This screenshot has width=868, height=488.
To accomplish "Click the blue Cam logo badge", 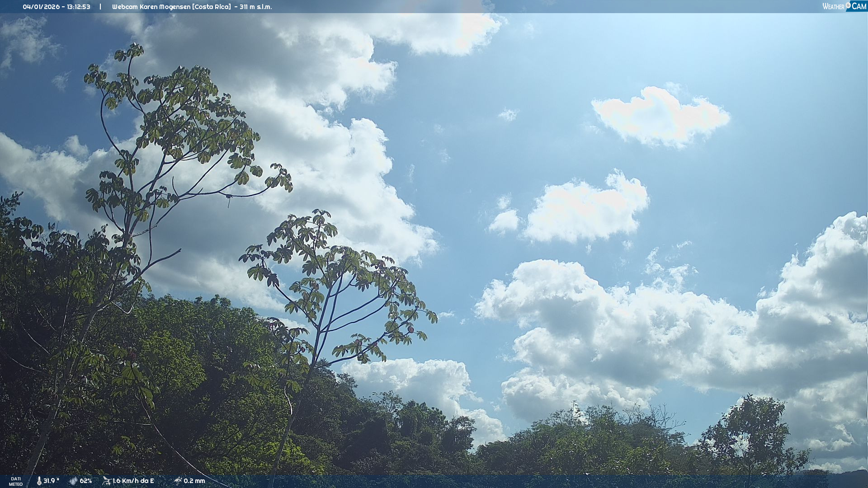I will click(859, 6).
